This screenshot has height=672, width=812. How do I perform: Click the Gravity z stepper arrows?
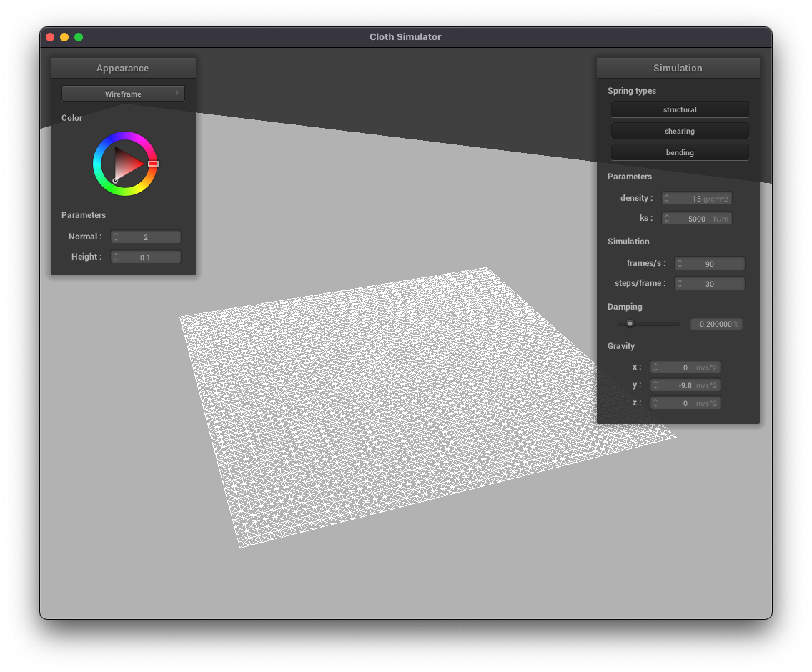[655, 403]
